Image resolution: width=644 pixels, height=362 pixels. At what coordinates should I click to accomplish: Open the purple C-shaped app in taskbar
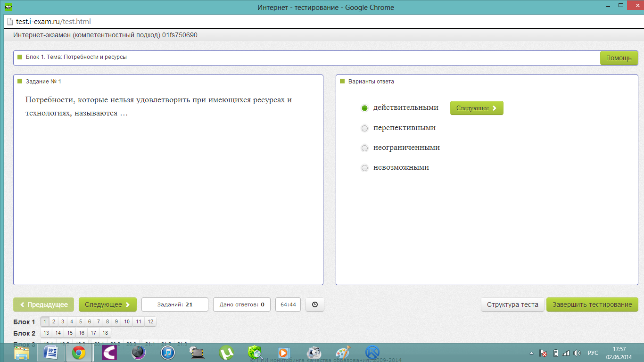109,353
